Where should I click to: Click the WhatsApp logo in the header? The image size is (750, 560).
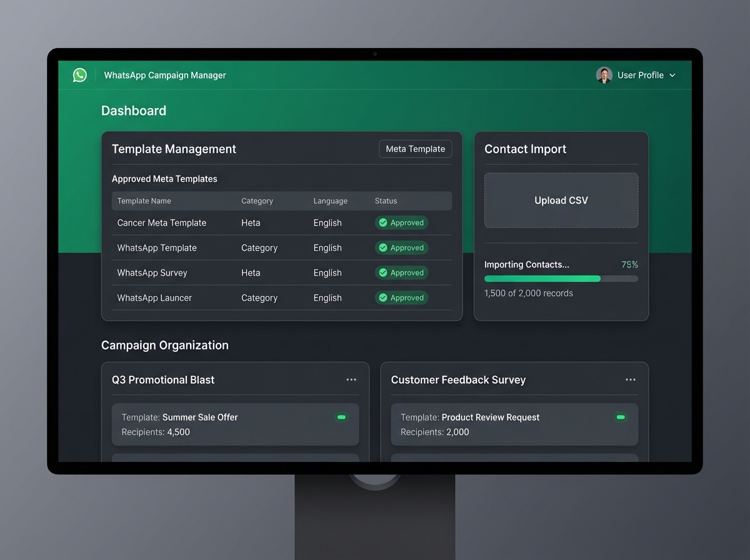[x=79, y=75]
